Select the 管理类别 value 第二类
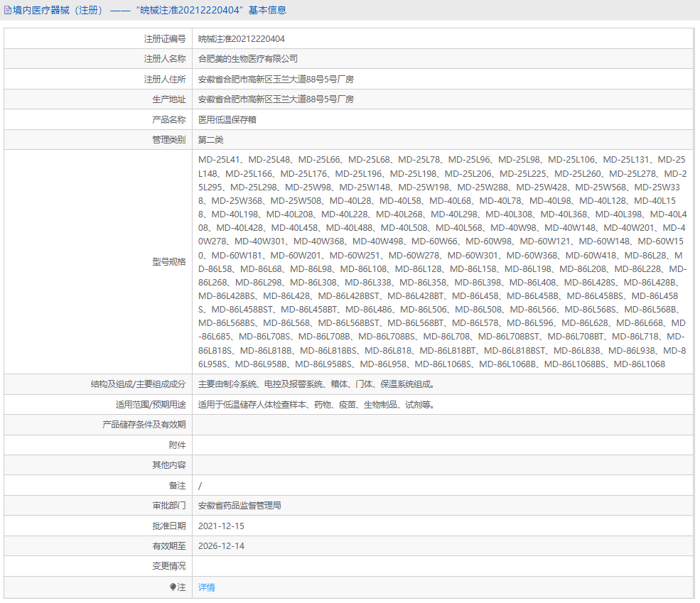This screenshot has height=603, width=700. [x=211, y=139]
